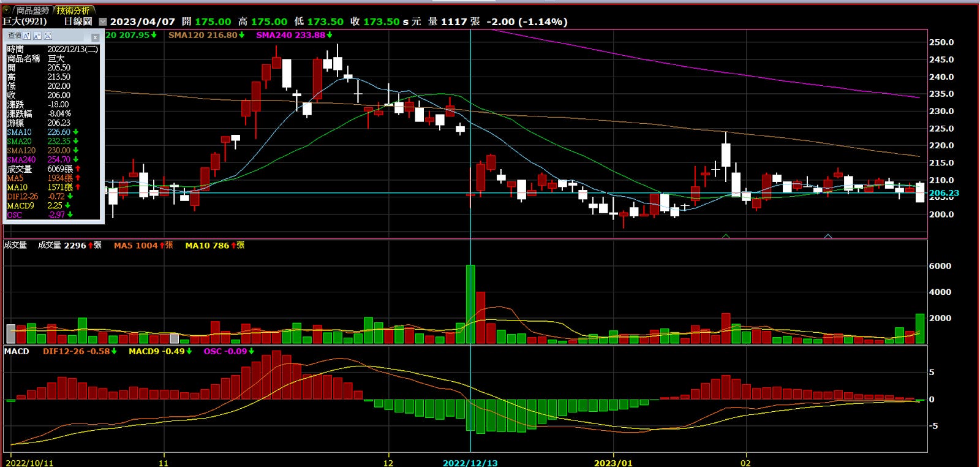Click the 成交量 6069張 row in 查價 panel
The height and width of the screenshot is (467, 980).
pyautogui.click(x=52, y=169)
